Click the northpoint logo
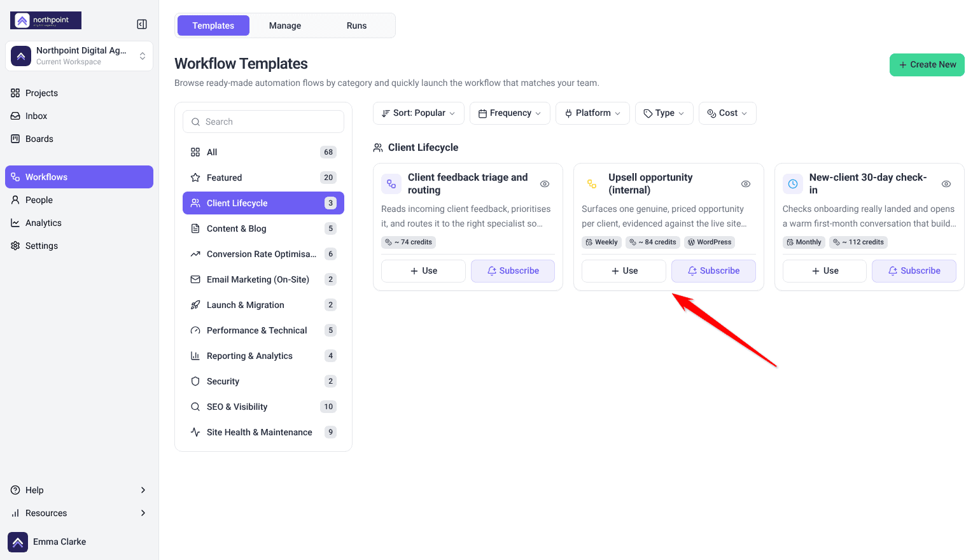The width and height of the screenshot is (980, 560). click(x=46, y=20)
